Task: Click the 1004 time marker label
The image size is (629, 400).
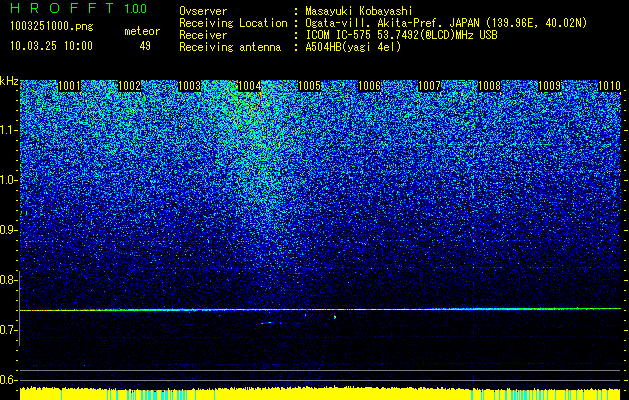Action: (x=250, y=86)
